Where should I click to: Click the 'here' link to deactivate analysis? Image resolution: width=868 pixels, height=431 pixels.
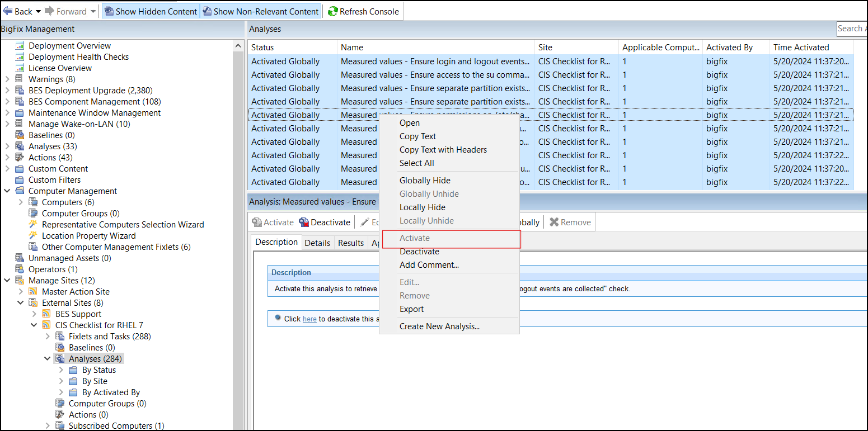pyautogui.click(x=309, y=319)
